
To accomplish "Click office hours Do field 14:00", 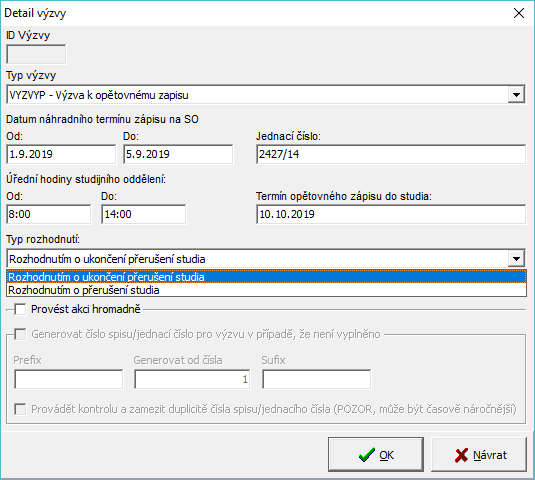I will point(144,214).
